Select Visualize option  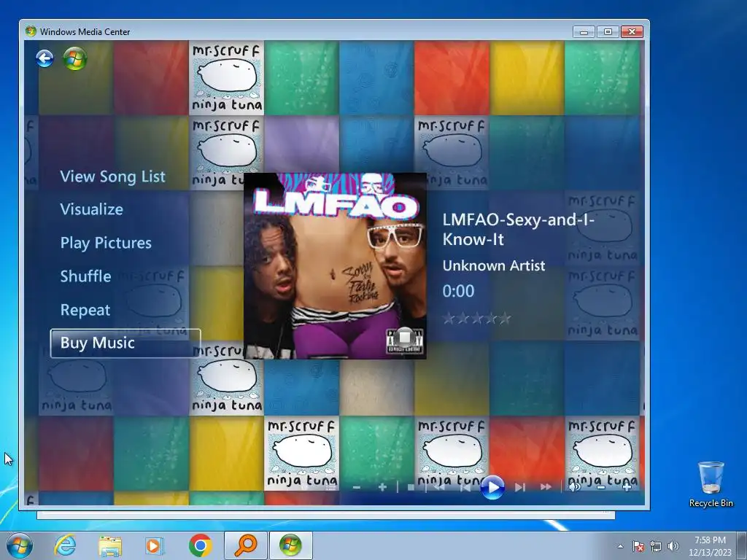coord(91,209)
